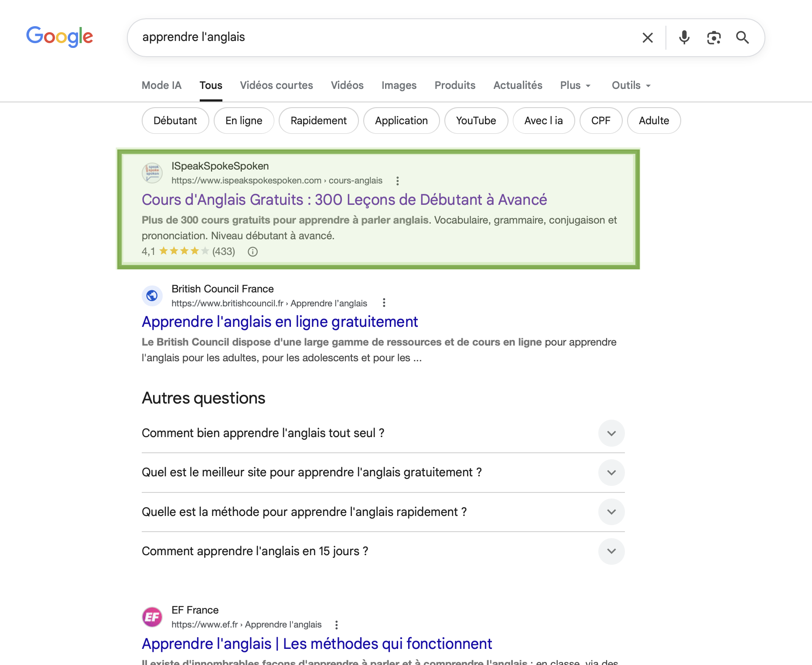The width and height of the screenshot is (812, 665).
Task: Click the Google logo
Action: [x=60, y=37]
